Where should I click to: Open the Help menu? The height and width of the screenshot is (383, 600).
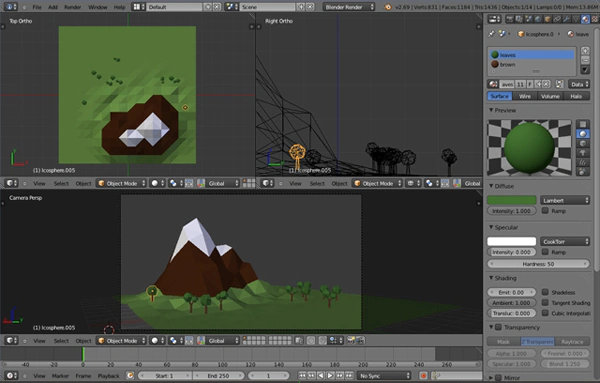119,7
